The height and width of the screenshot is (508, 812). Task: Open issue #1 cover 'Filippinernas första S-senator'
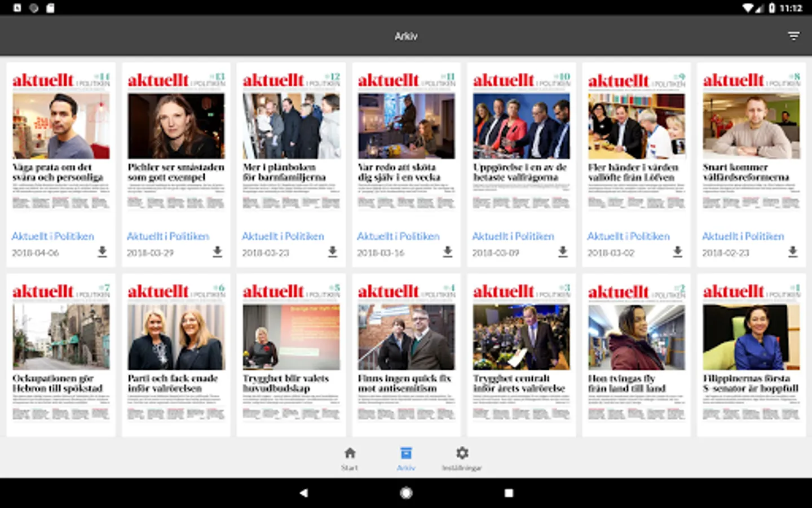point(751,352)
